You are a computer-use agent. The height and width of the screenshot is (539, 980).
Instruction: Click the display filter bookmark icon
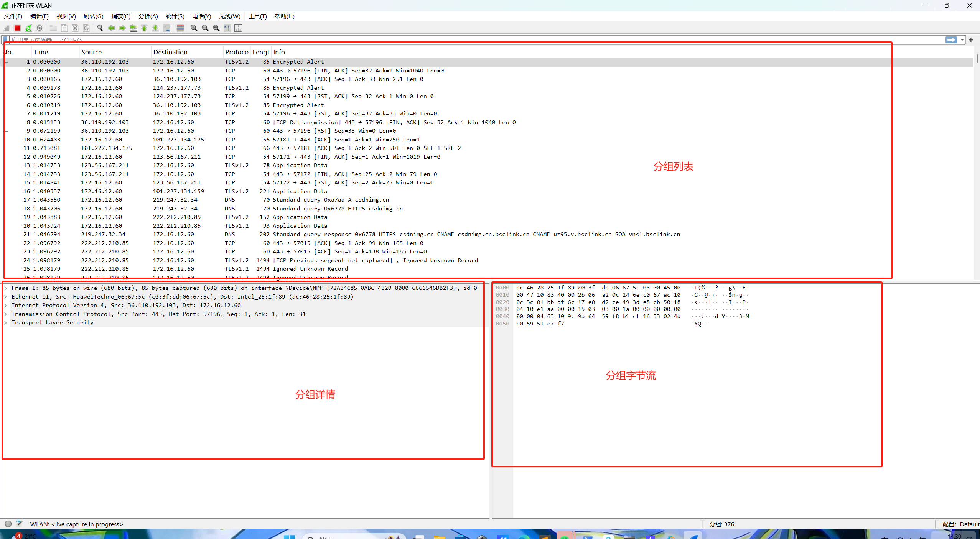tap(5, 40)
